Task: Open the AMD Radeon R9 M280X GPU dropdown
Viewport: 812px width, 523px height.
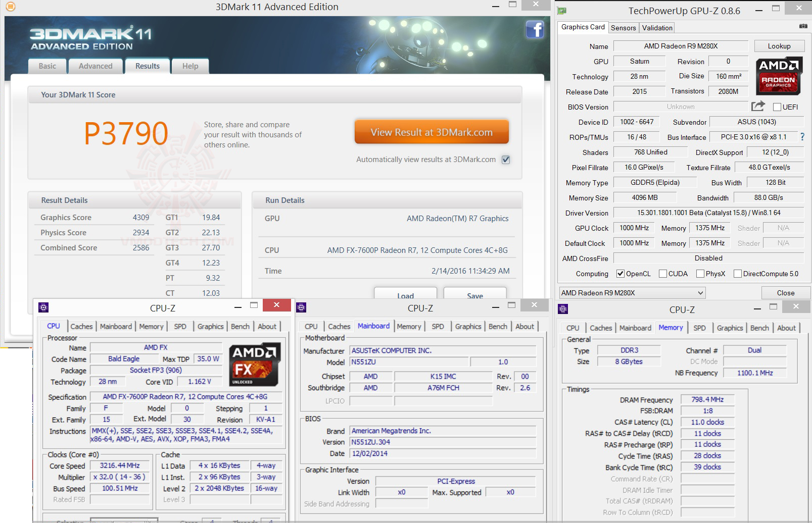Action: [x=632, y=293]
